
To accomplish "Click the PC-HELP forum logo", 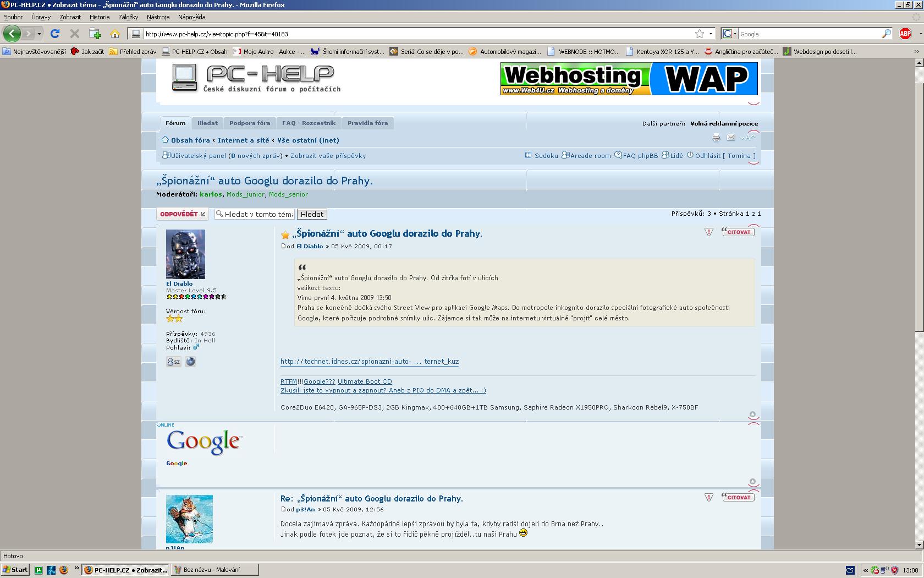I will (256, 78).
